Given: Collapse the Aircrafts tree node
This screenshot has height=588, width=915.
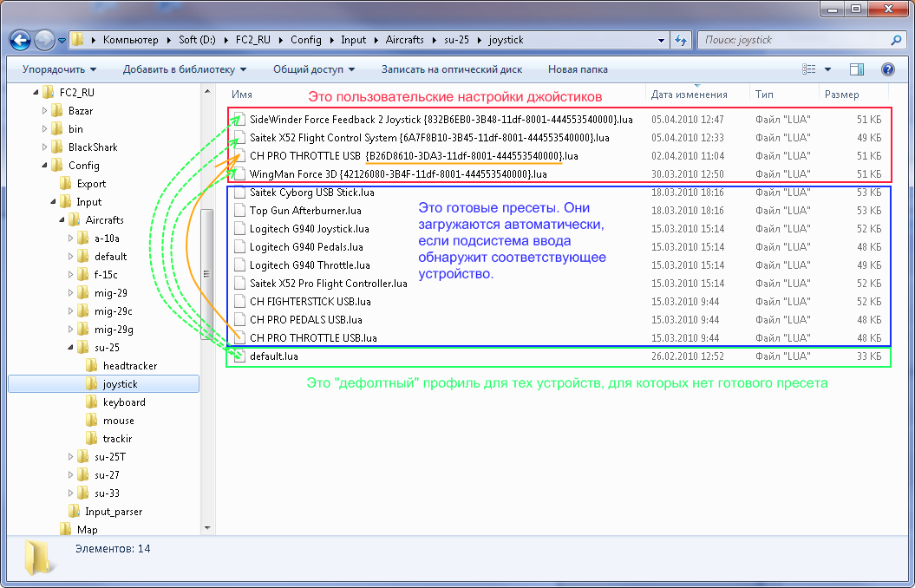Looking at the screenshot, I should point(62,220).
